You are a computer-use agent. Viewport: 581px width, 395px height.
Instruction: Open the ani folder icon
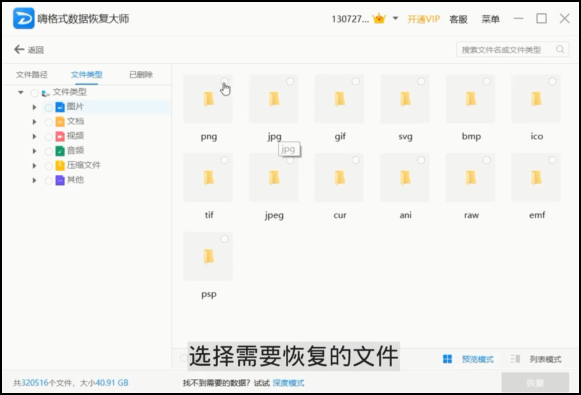click(x=405, y=178)
